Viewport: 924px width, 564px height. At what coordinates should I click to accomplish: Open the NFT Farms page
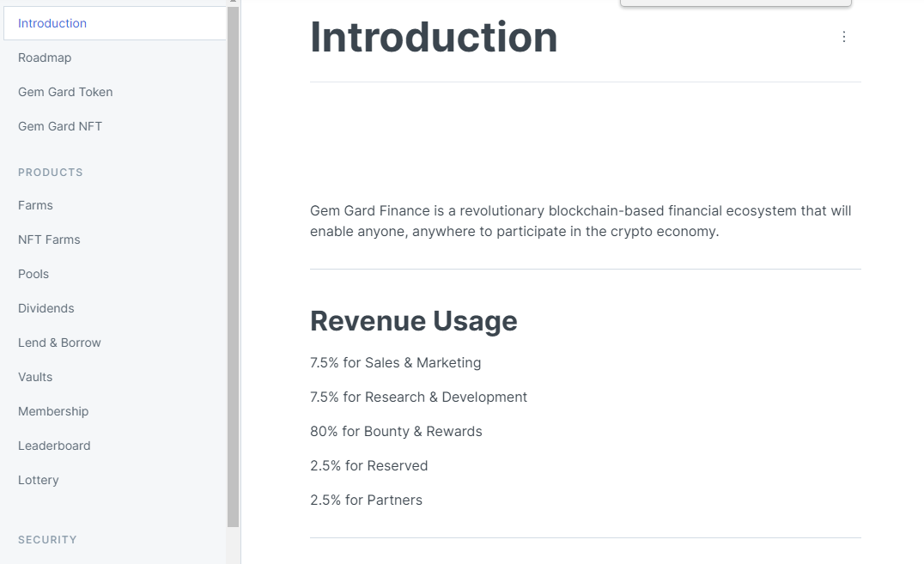point(49,240)
